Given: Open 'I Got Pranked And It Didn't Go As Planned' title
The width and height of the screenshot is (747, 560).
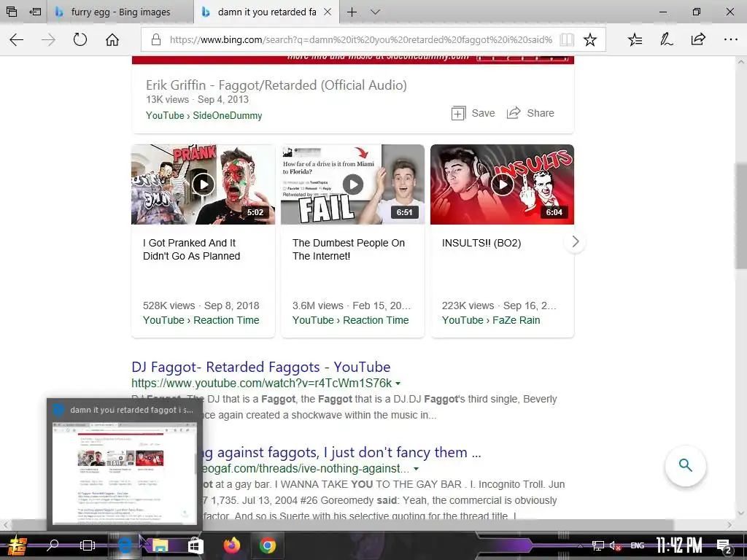Looking at the screenshot, I should 192,249.
